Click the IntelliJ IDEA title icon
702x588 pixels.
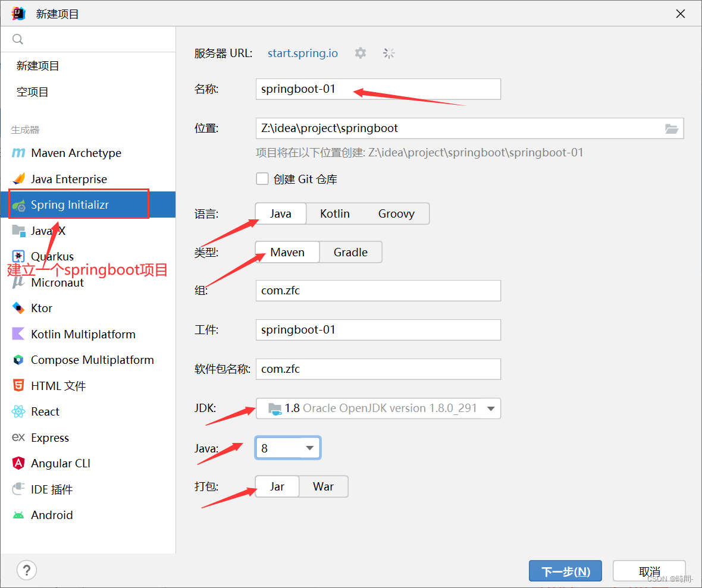(x=19, y=14)
